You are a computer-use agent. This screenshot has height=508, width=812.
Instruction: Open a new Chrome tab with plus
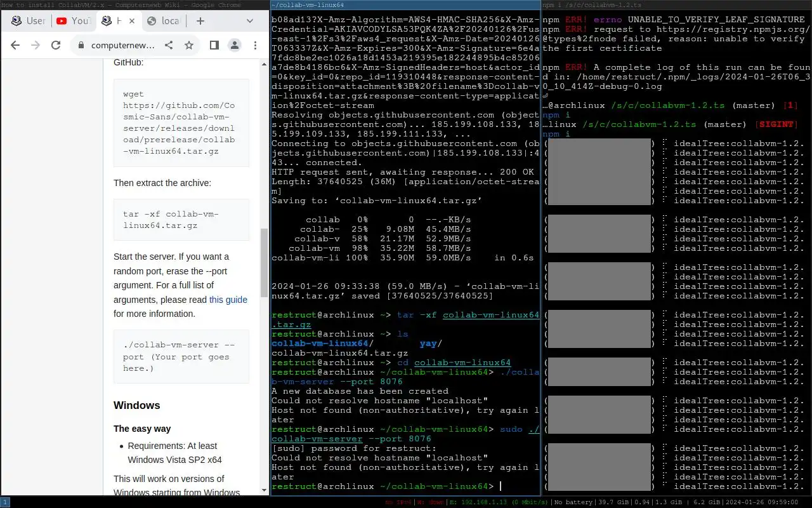200,21
